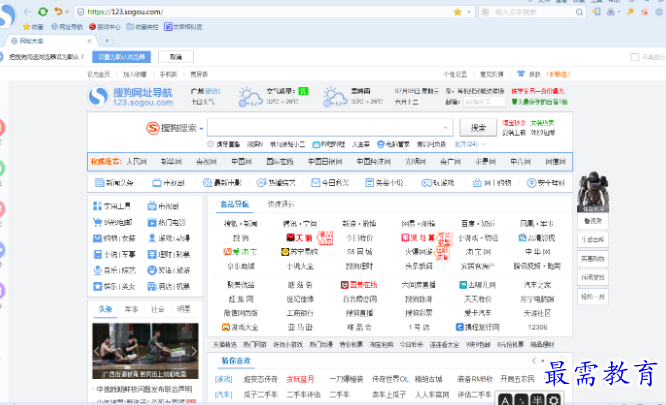The width and height of the screenshot is (666, 405).
Task: Click the yellow bookmark star in address bar
Action: [x=457, y=12]
